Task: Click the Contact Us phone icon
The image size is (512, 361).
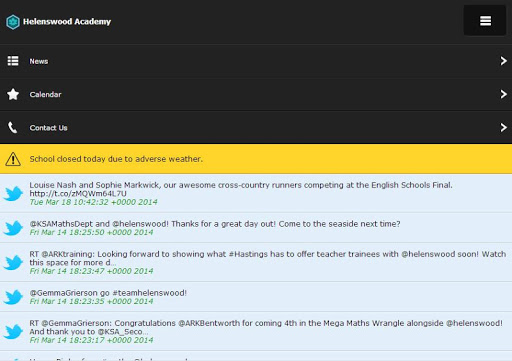Action: click(13, 128)
